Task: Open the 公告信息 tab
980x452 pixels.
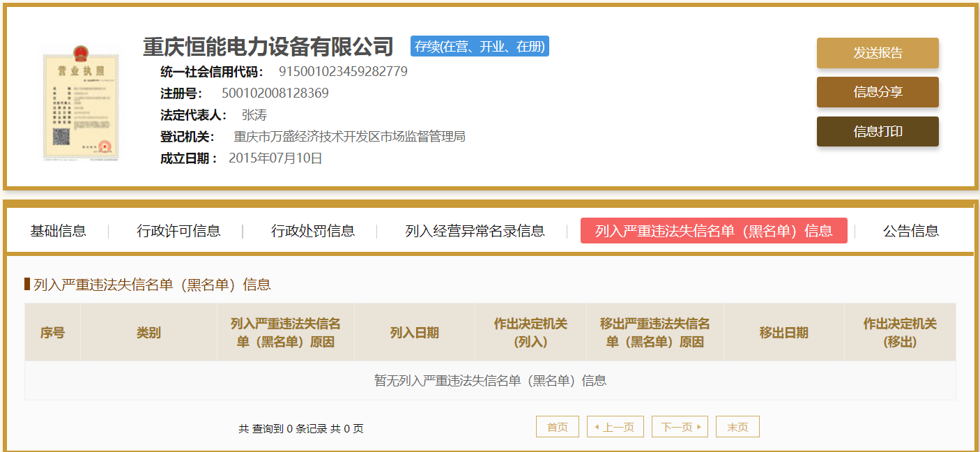Action: tap(910, 231)
